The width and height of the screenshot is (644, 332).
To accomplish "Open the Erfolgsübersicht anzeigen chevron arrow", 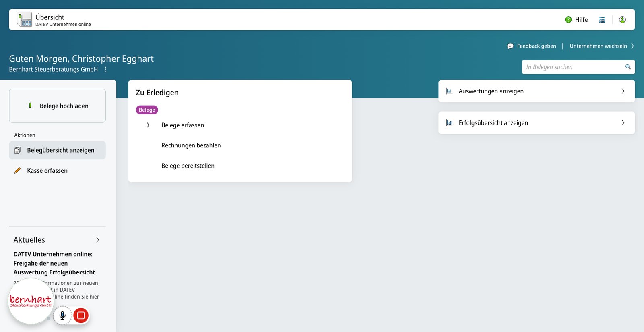I will [623, 123].
